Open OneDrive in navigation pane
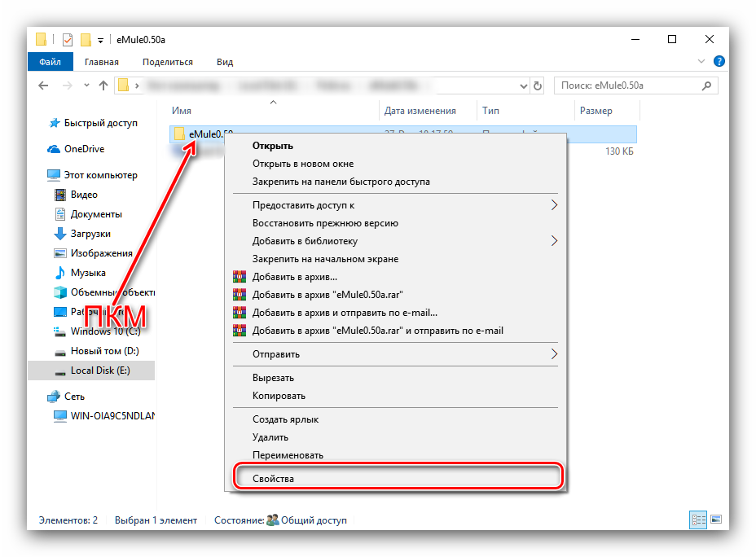756x557 pixels. (x=84, y=149)
